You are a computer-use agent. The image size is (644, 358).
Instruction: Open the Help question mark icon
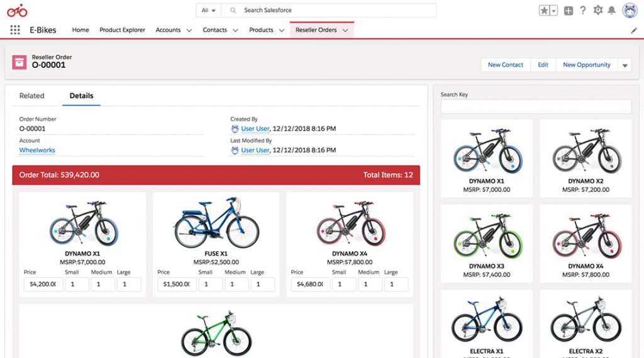(x=583, y=10)
